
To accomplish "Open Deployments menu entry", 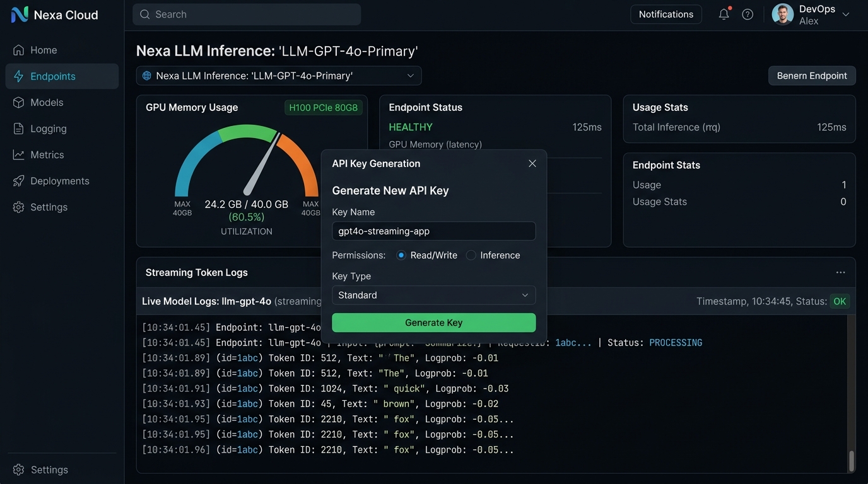I will (62, 181).
